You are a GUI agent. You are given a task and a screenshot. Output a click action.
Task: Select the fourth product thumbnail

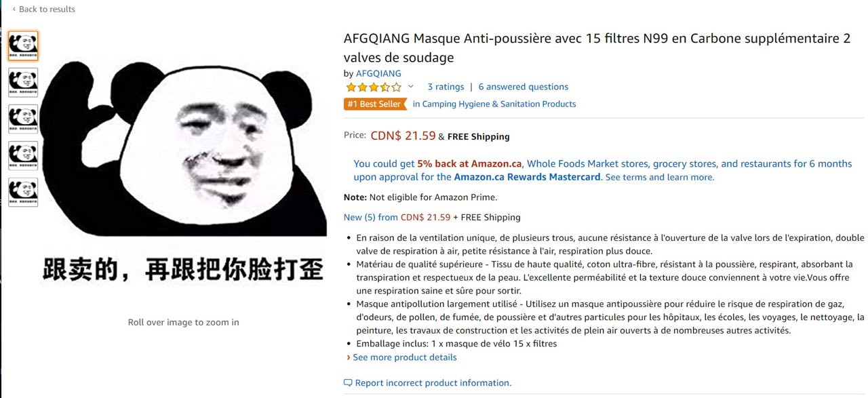[x=23, y=156]
